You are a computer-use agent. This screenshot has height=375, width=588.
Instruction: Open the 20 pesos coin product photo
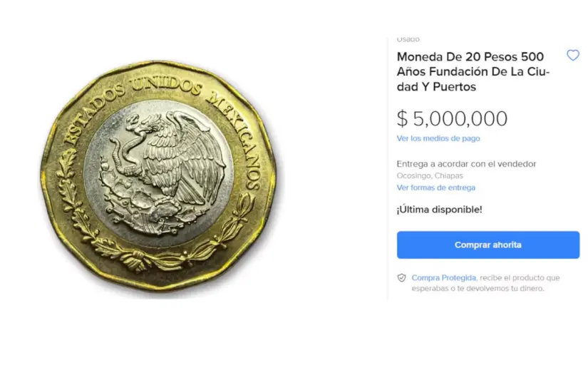[158, 176]
